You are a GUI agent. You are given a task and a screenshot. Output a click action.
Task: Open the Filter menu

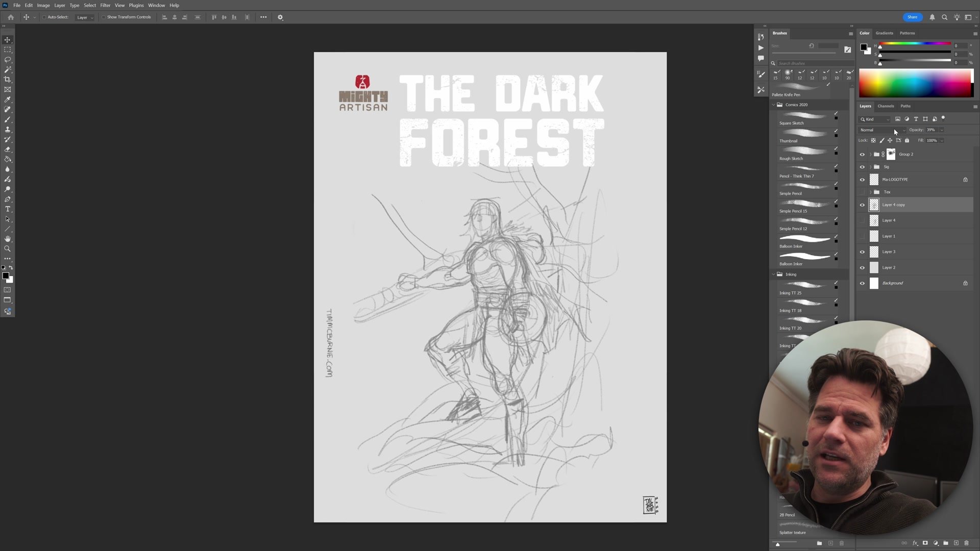pos(105,5)
